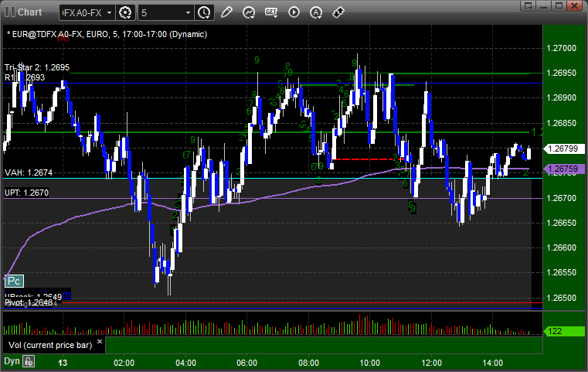The image size is (588, 372).
Task: Click the date 13 time axis label
Action: pos(63,363)
